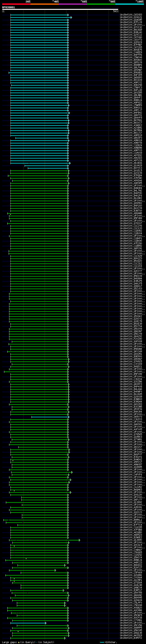Open hit UniRef100_Q1W1W5
The height and width of the screenshot is (644, 146).
click(131, 20)
